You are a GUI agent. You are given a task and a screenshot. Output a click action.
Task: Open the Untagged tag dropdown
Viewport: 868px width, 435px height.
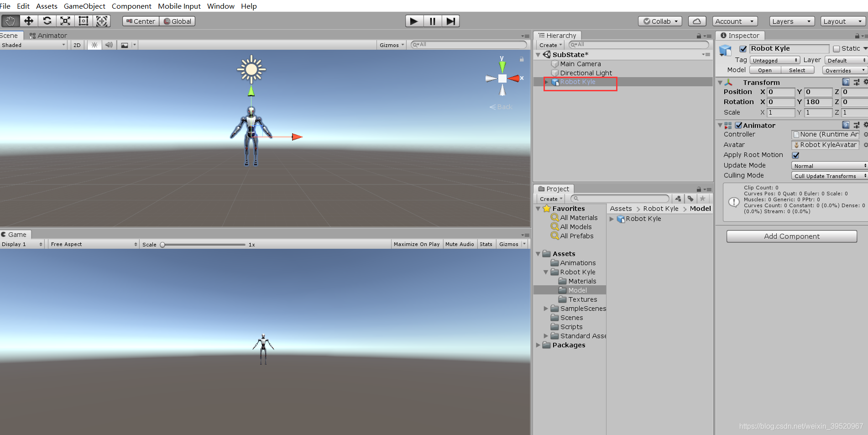[x=775, y=60]
